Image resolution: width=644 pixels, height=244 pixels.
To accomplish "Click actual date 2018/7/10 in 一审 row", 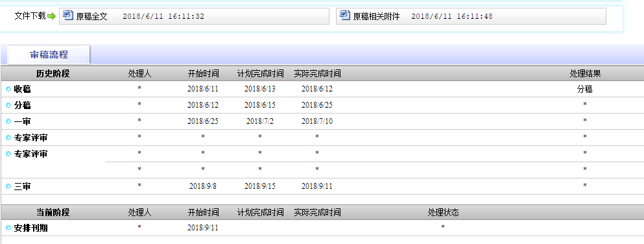I will tap(317, 121).
